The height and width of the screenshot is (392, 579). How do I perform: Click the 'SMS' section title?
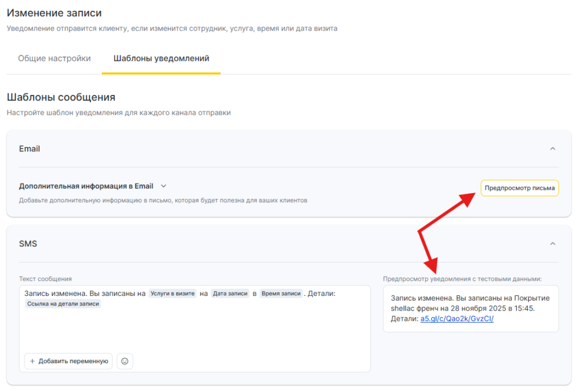pyautogui.click(x=28, y=243)
